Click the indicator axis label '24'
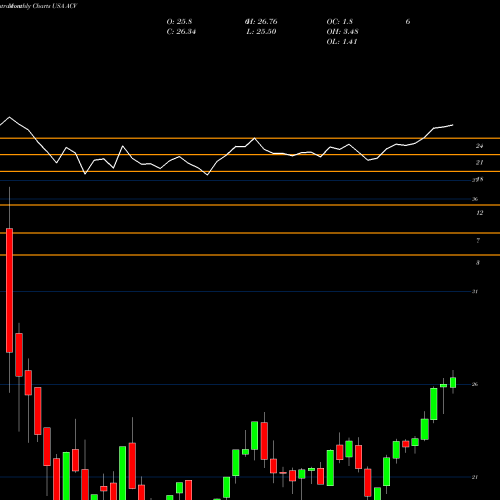 coord(479,146)
